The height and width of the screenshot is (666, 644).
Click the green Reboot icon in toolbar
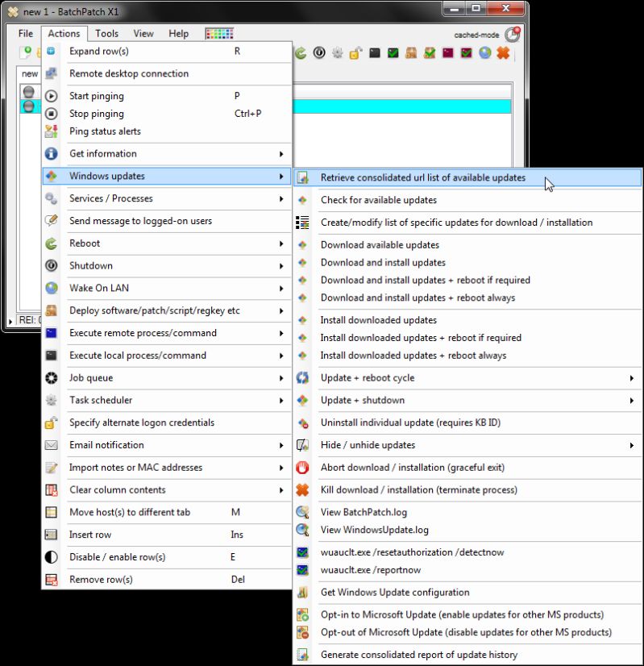[x=301, y=53]
